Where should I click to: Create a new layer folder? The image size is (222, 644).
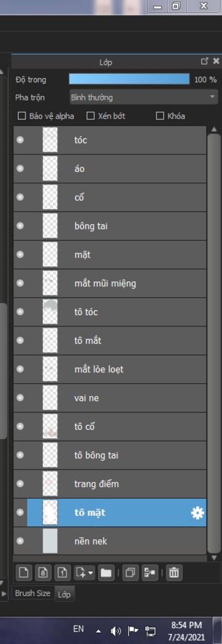[106, 572]
